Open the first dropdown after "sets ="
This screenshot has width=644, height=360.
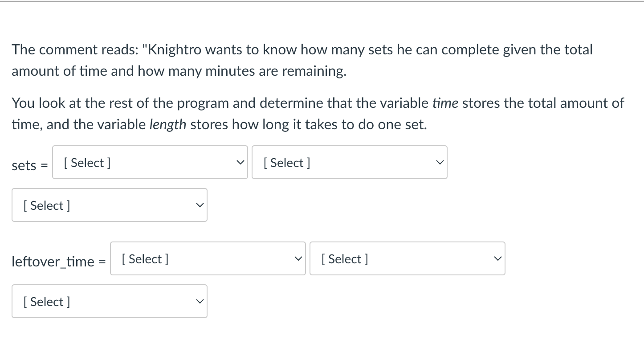tap(150, 163)
